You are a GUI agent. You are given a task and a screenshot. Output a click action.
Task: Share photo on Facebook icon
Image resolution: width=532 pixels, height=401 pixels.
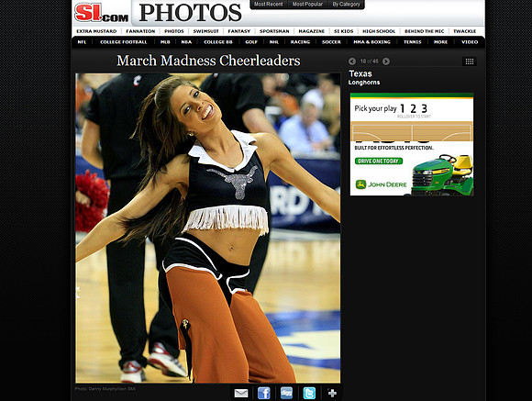264,393
